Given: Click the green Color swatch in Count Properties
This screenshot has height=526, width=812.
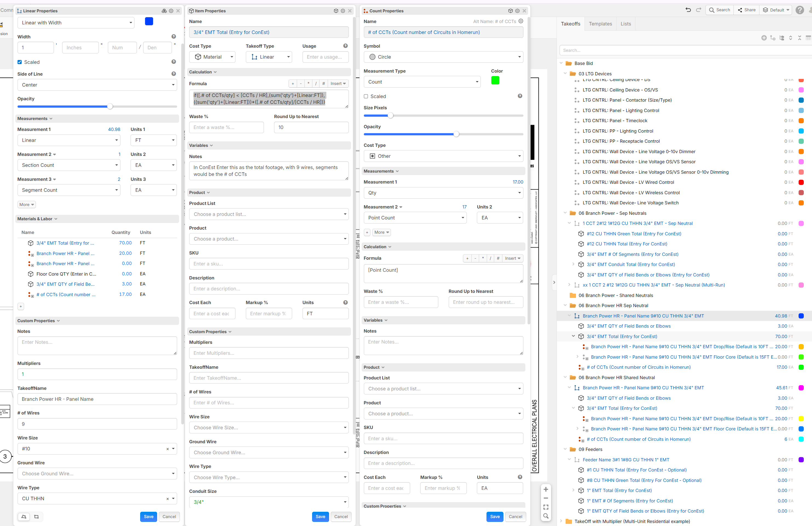Looking at the screenshot, I should tap(495, 81).
